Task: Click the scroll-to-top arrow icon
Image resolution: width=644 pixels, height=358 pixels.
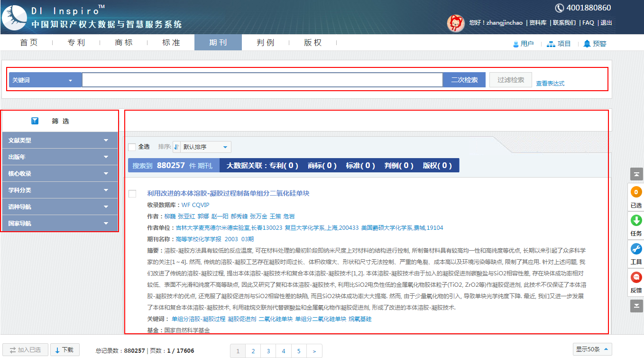Action: pyautogui.click(x=636, y=174)
